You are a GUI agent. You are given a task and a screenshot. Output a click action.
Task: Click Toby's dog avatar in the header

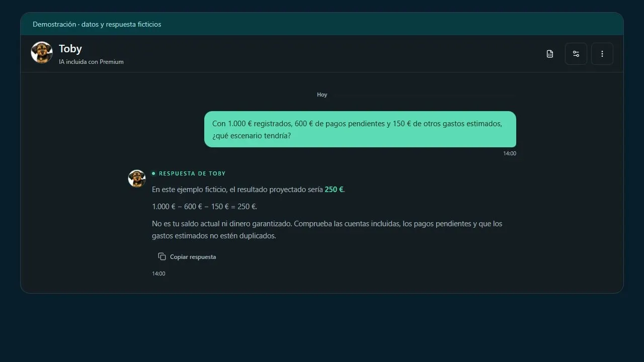[42, 52]
